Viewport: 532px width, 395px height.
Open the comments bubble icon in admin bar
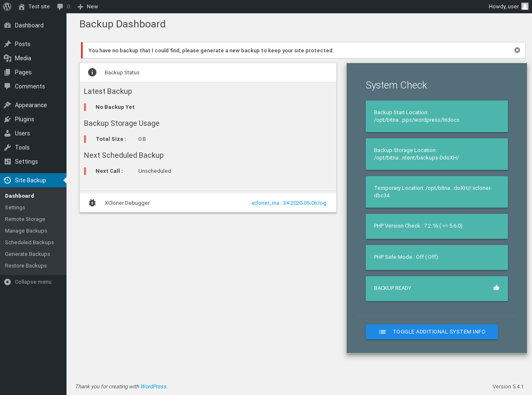coord(60,7)
